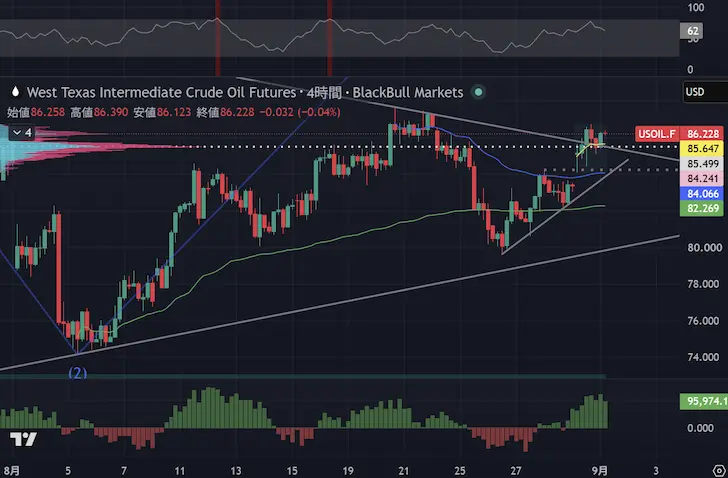
Task: Open chart settings gear icon
Action: (719, 470)
